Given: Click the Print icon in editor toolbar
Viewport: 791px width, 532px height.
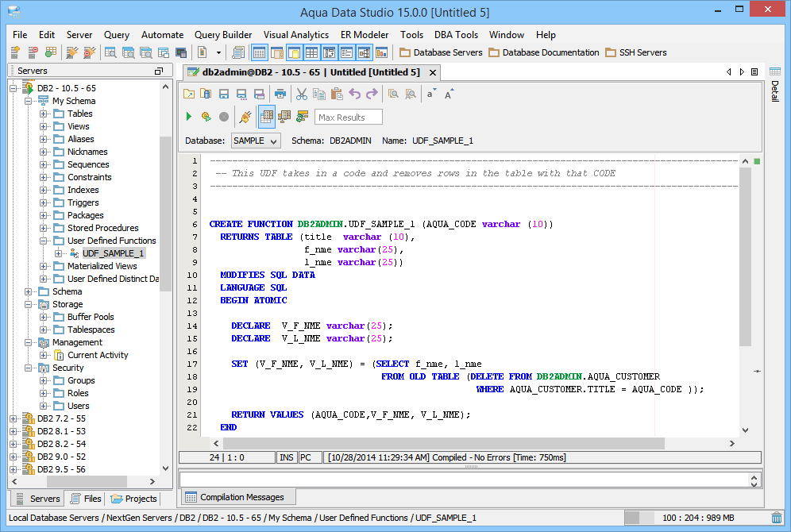Looking at the screenshot, I should (x=280, y=94).
